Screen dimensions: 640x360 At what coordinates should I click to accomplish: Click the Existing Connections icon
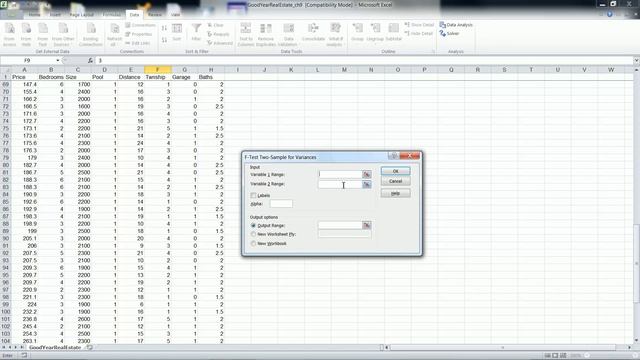click(x=91, y=34)
